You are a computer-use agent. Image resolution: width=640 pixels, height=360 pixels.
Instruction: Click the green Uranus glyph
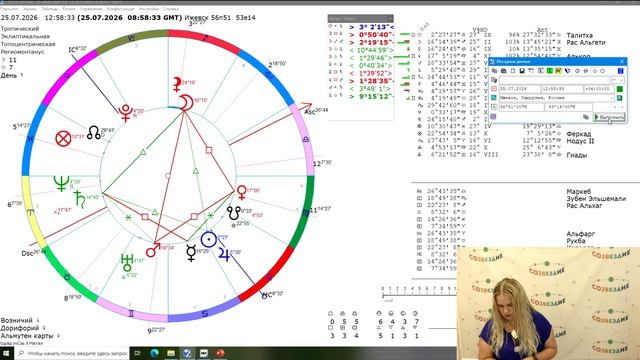(x=127, y=262)
